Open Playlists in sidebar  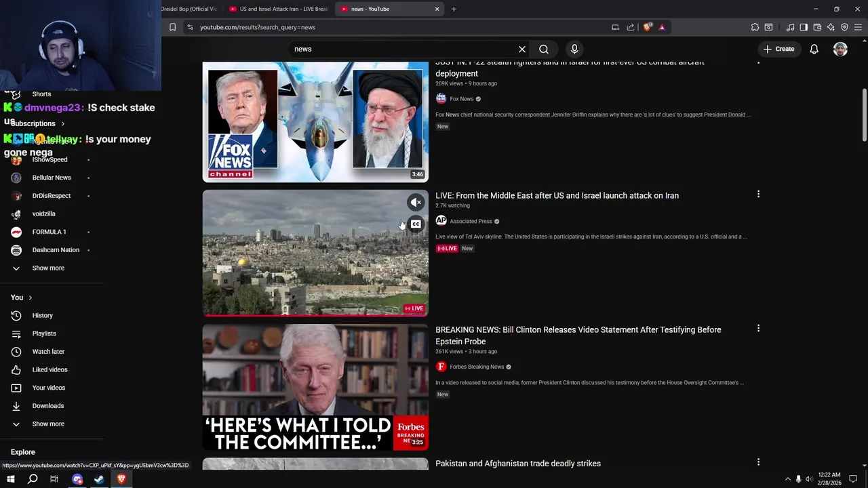coord(44,333)
